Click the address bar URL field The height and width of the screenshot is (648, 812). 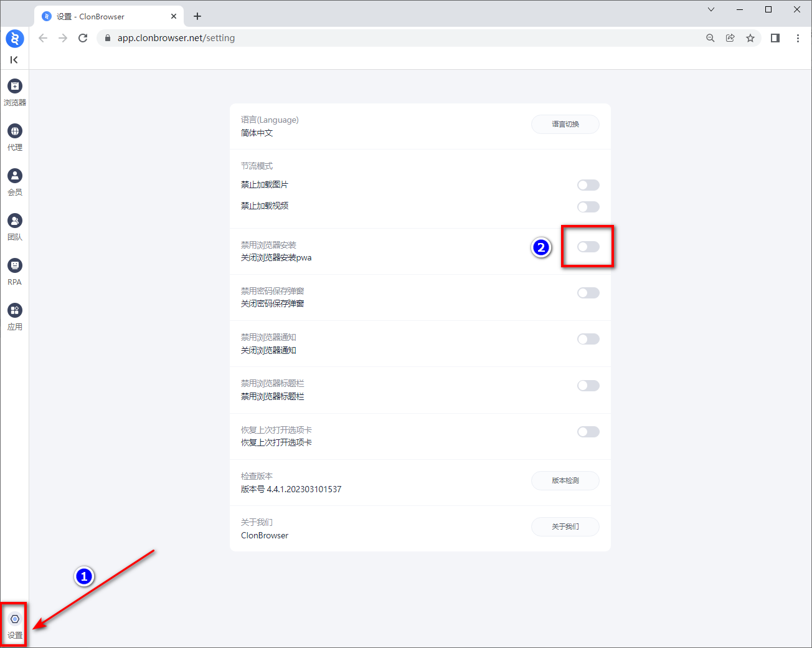[399, 38]
